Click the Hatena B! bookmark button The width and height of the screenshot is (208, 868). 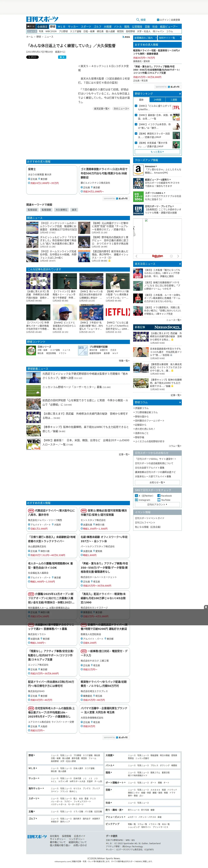(63, 57)
